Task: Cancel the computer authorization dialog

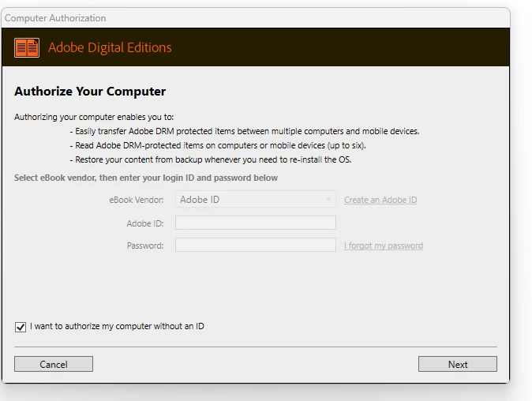Action: 54,364
